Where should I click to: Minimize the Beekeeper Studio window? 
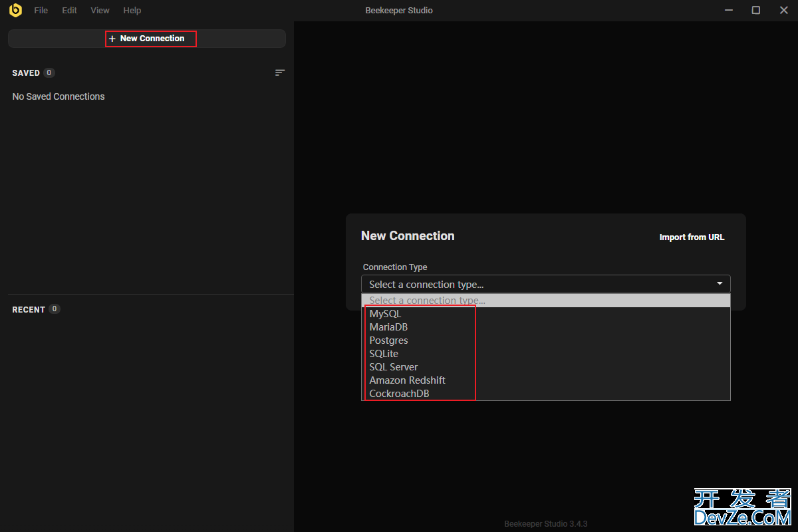click(x=728, y=10)
